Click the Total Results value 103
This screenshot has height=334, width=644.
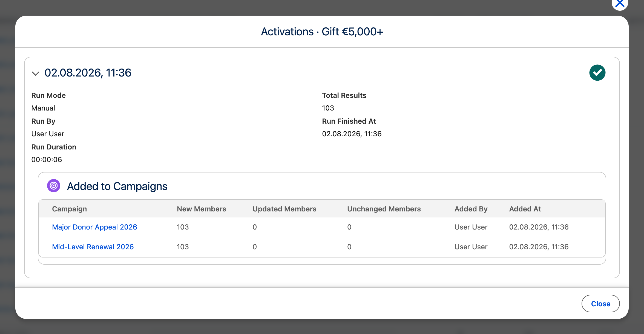tap(328, 108)
